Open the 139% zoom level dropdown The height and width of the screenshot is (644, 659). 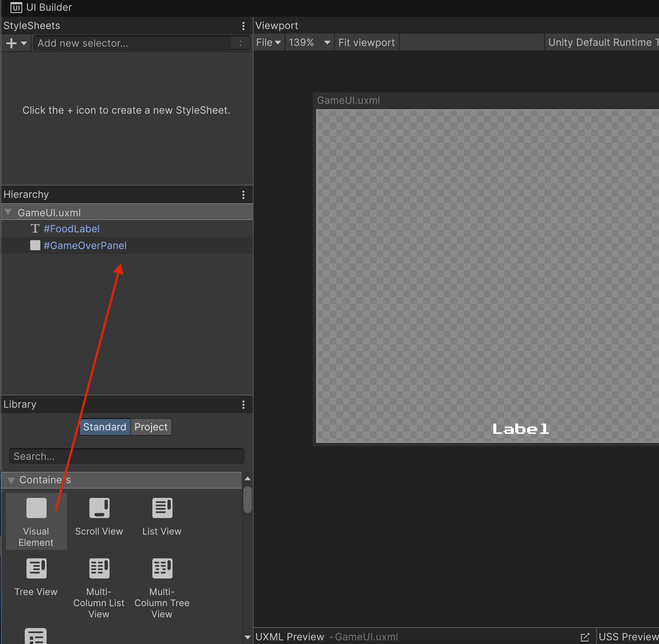[x=309, y=42]
